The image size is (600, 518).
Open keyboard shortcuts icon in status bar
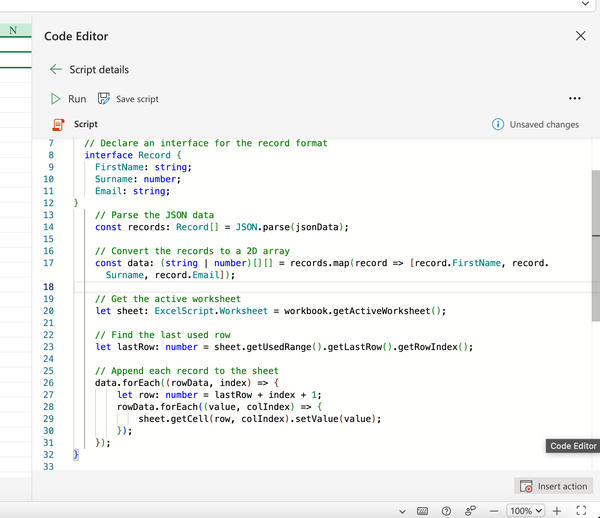423,510
